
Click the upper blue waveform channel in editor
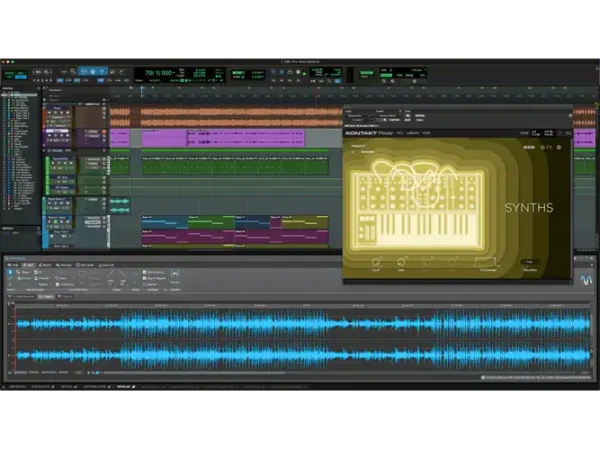pos(302,324)
